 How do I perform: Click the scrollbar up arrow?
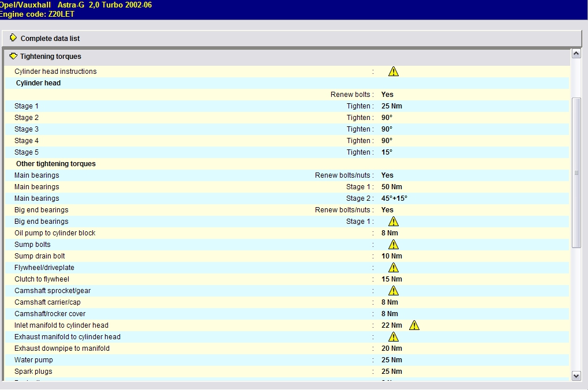tap(576, 54)
